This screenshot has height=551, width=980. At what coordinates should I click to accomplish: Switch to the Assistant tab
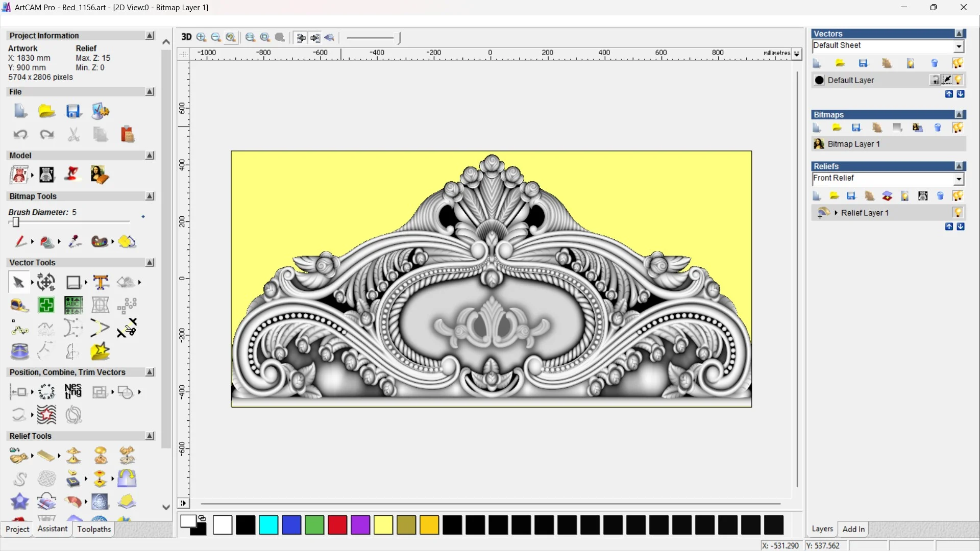coord(53,529)
